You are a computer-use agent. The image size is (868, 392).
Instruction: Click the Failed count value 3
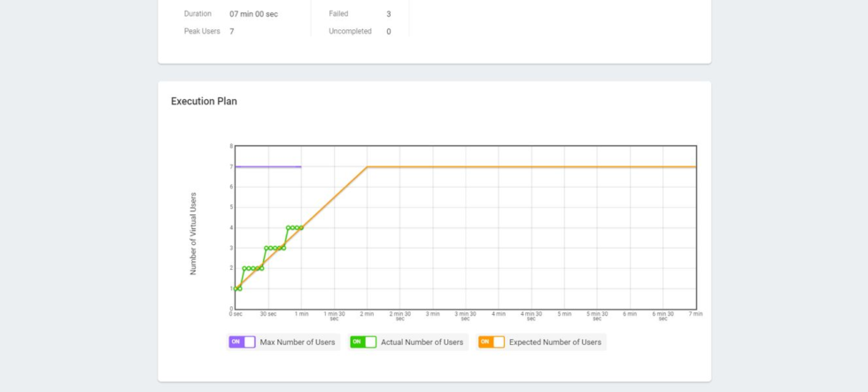click(x=389, y=14)
